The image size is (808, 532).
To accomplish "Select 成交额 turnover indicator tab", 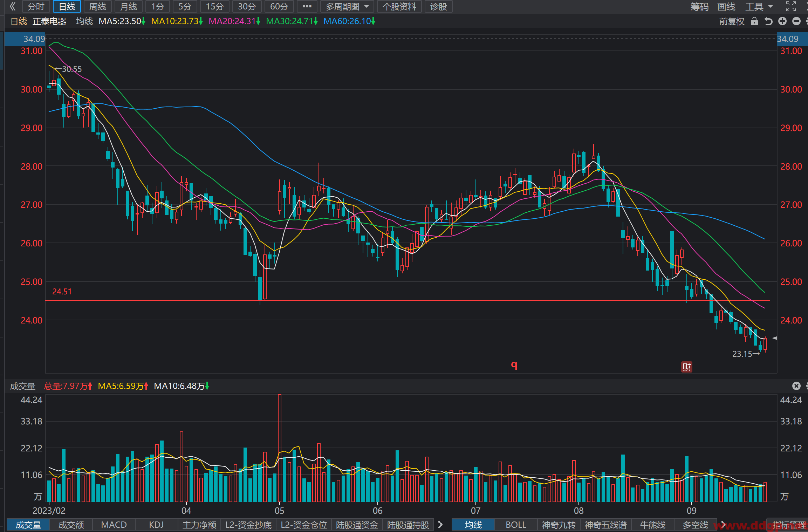I will point(71,525).
